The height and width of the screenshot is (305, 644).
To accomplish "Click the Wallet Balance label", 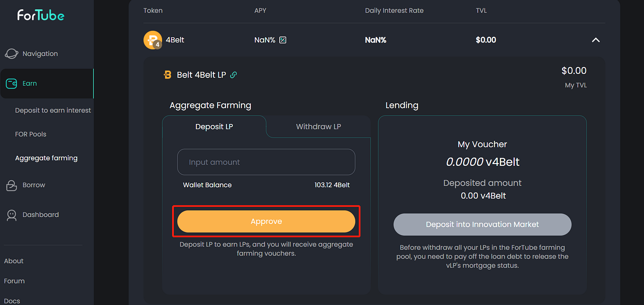I will coord(207,185).
